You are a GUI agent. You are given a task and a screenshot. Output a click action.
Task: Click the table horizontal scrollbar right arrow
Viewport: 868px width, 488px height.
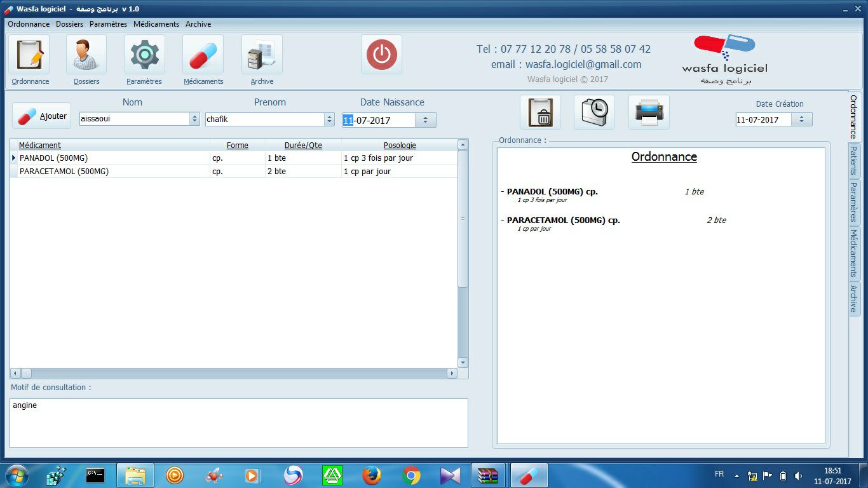coord(452,374)
